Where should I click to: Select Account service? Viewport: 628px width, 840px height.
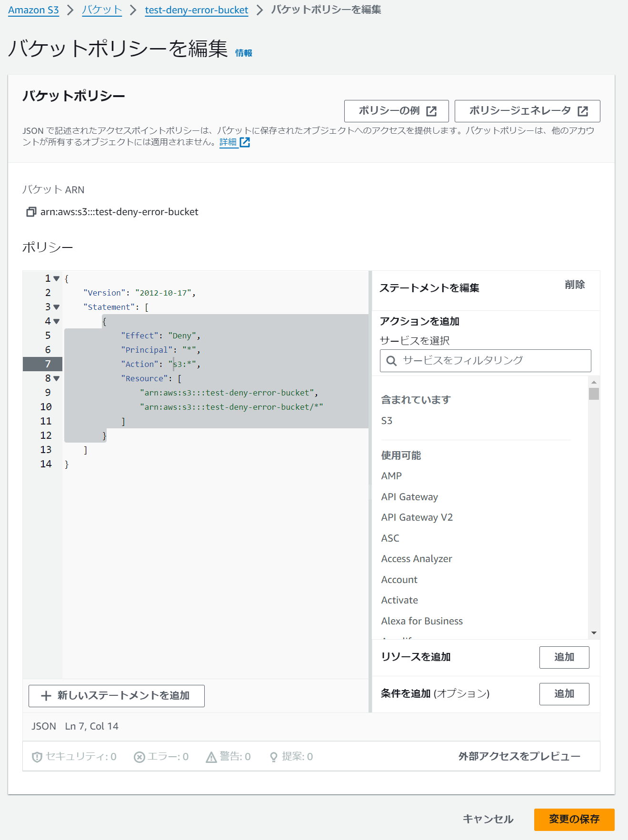click(x=399, y=580)
